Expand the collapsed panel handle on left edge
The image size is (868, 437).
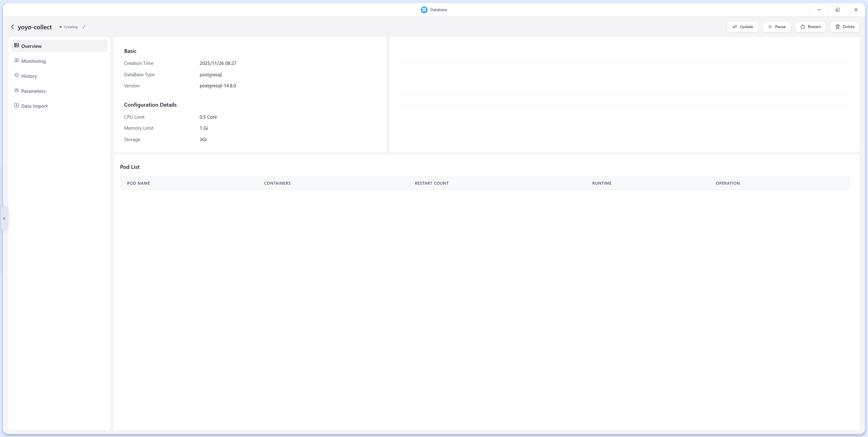[4, 218]
